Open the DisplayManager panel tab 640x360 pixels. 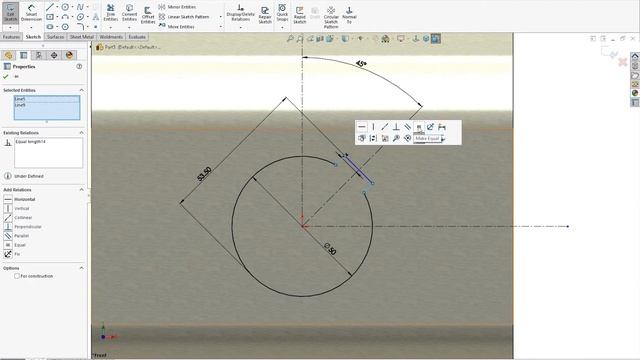(x=69, y=55)
